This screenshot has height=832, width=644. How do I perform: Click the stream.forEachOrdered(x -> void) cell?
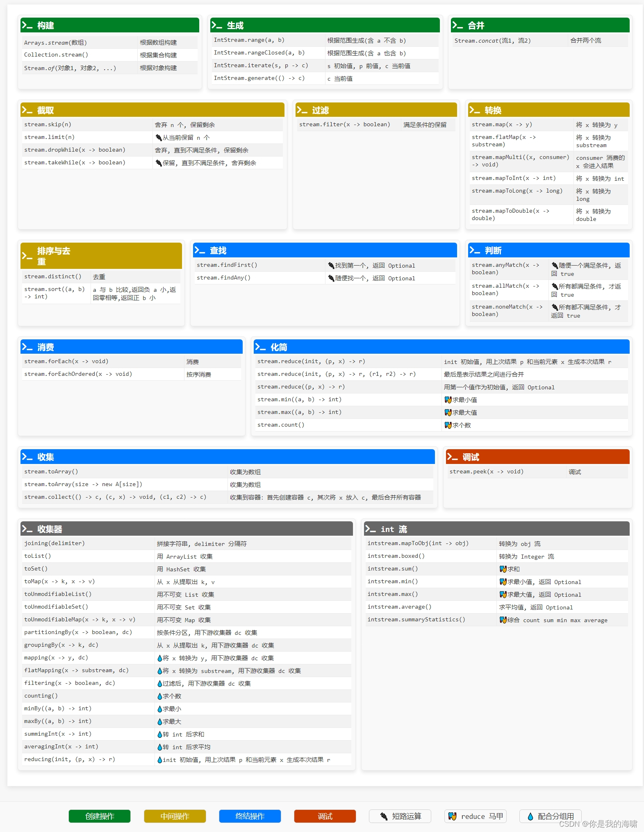(x=103, y=374)
